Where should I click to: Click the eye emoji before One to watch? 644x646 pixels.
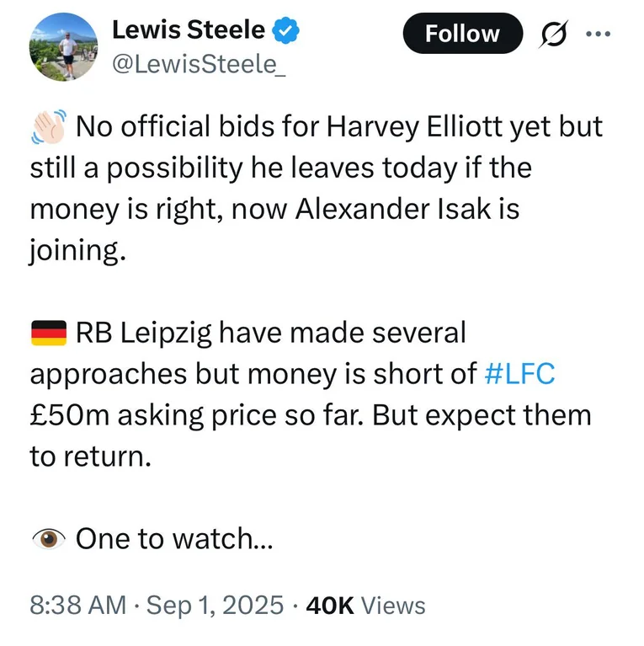pos(49,539)
